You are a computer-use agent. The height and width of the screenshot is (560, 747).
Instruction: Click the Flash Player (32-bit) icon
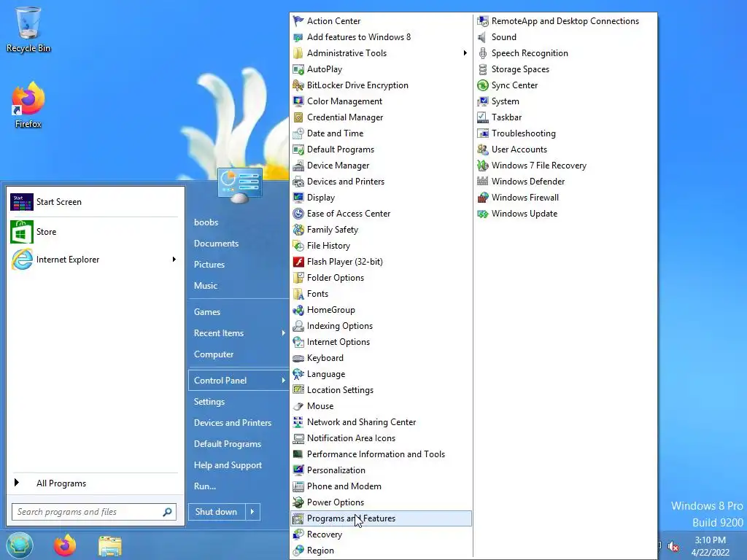(298, 262)
